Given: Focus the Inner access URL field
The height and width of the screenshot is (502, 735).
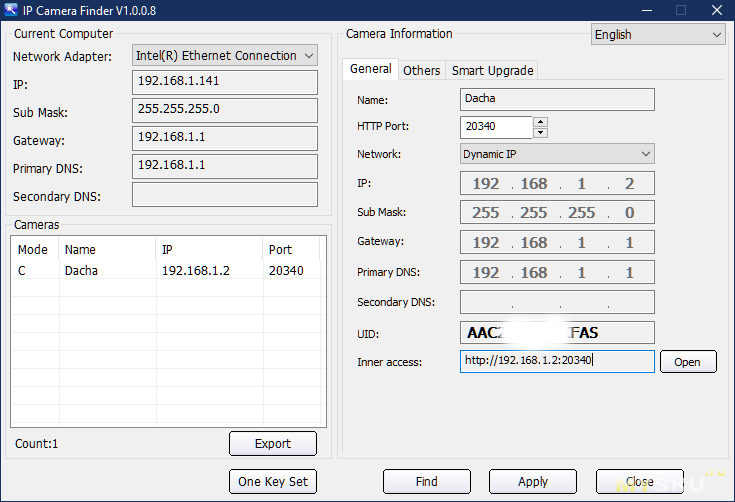Looking at the screenshot, I should pyautogui.click(x=557, y=361).
